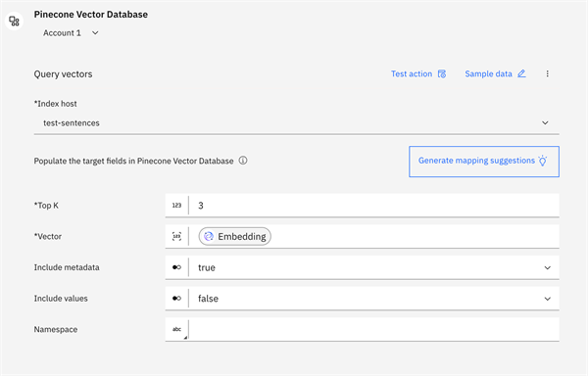This screenshot has width=588, height=376.
Task: Click the Query vectors heading
Action: tap(63, 74)
